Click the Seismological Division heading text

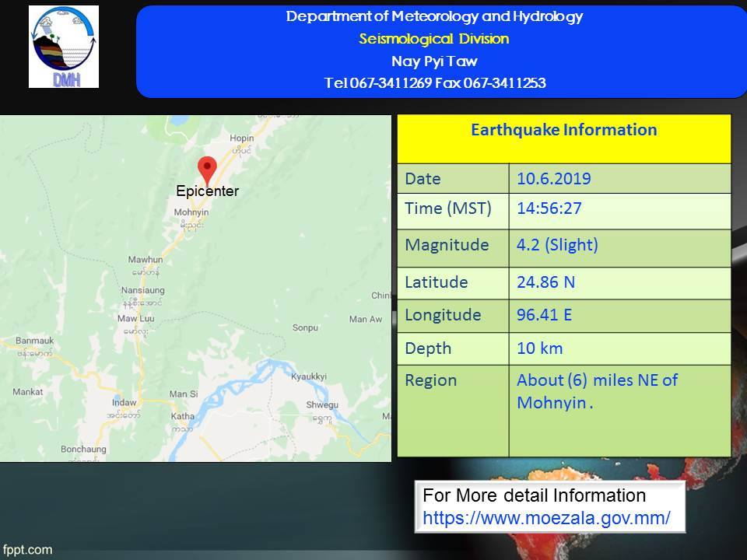pos(434,39)
